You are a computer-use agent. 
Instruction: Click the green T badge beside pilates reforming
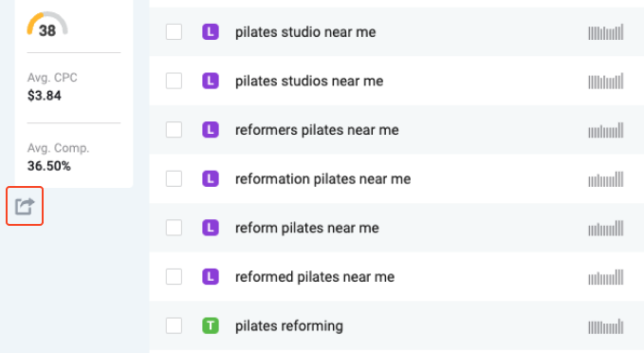(x=211, y=325)
